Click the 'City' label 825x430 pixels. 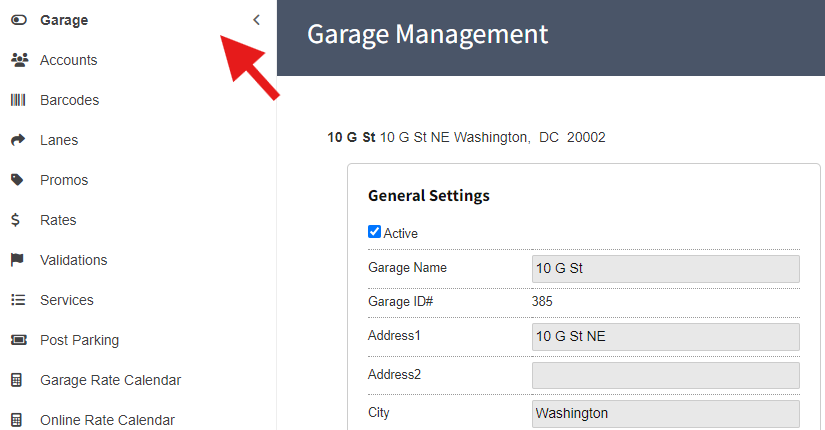tap(379, 413)
